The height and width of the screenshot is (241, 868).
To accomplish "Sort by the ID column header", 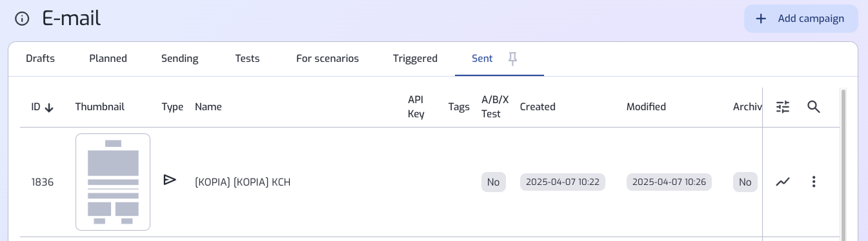I will pyautogui.click(x=42, y=107).
